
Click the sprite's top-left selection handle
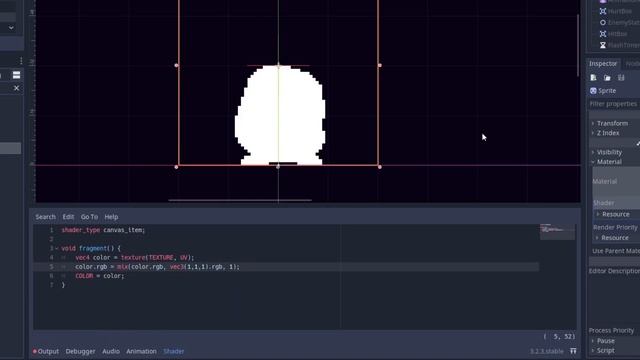click(176, 65)
